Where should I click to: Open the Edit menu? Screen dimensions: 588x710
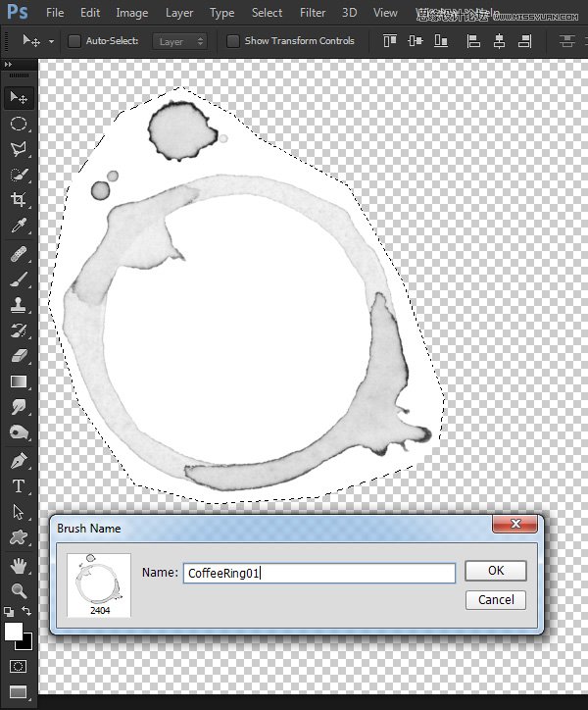pos(90,13)
